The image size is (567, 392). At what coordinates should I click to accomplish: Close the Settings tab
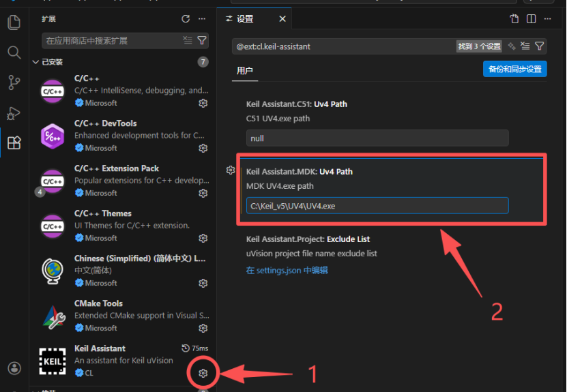(x=282, y=19)
